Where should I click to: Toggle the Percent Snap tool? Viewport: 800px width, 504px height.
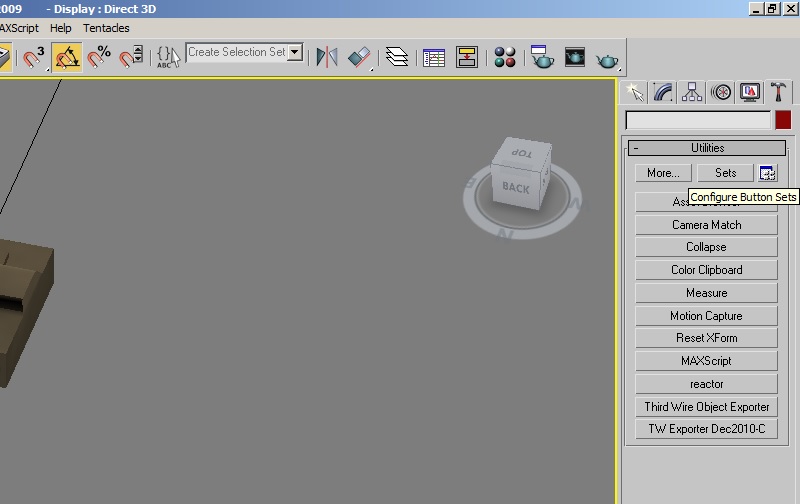point(99,57)
